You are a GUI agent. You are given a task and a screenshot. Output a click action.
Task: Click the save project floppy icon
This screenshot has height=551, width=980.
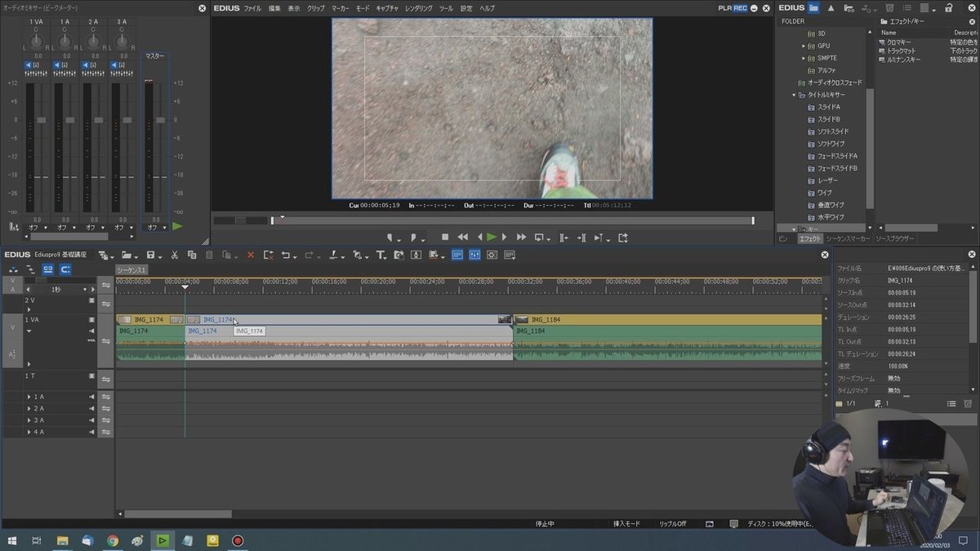(150, 256)
